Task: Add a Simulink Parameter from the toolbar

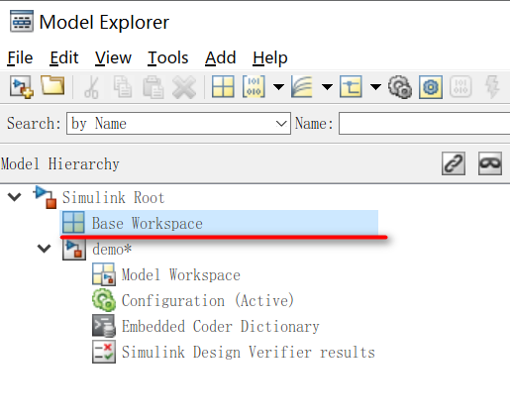Action: point(254,86)
